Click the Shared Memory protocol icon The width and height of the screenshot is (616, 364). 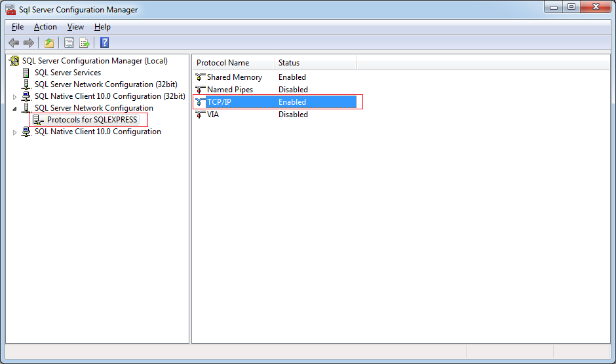click(201, 77)
